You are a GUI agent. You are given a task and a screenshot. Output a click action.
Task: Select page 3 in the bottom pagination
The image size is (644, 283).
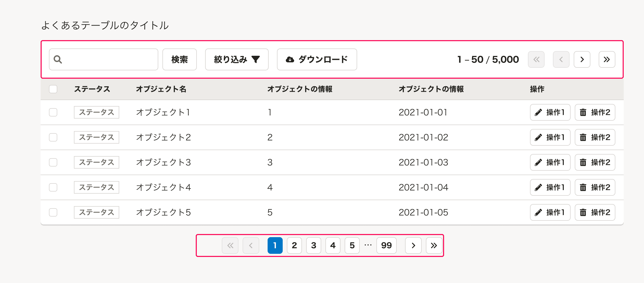pos(313,245)
